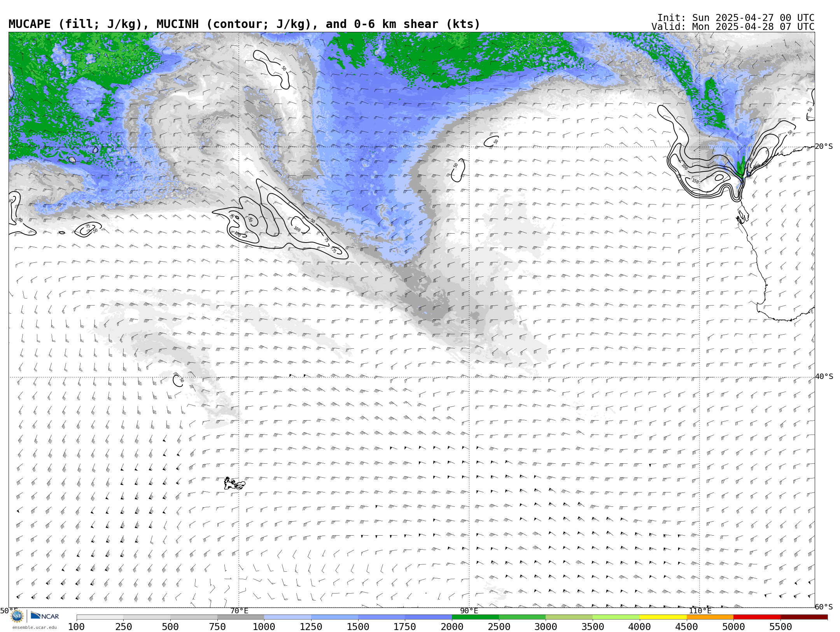Click the colorbar label 1500
Viewport: 840px width, 632px height.
click(x=358, y=627)
